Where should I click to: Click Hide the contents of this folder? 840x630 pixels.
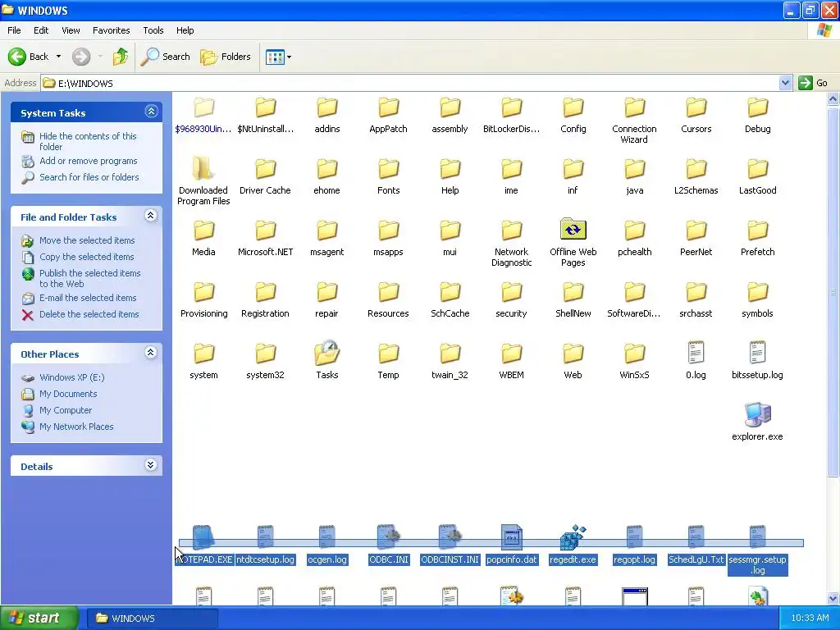click(x=88, y=141)
